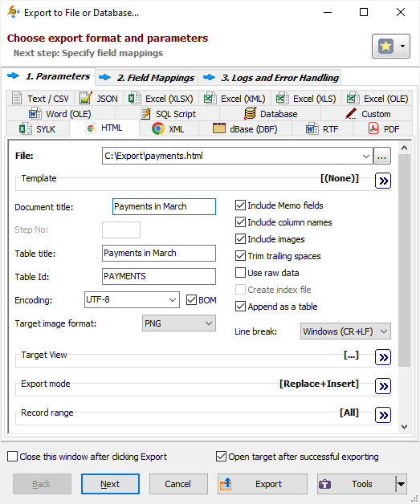Expand the Export mode section
The width and height of the screenshot is (420, 504).
coord(383,386)
